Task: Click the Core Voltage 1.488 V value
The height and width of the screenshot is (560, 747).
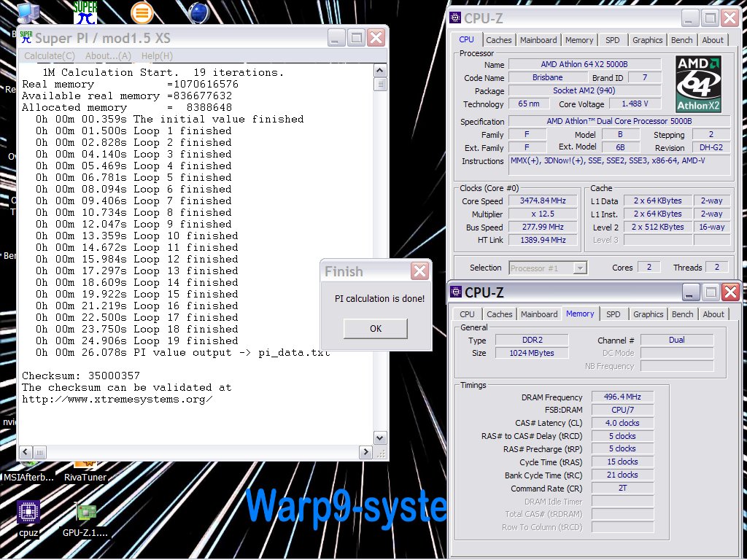Action: tap(635, 104)
